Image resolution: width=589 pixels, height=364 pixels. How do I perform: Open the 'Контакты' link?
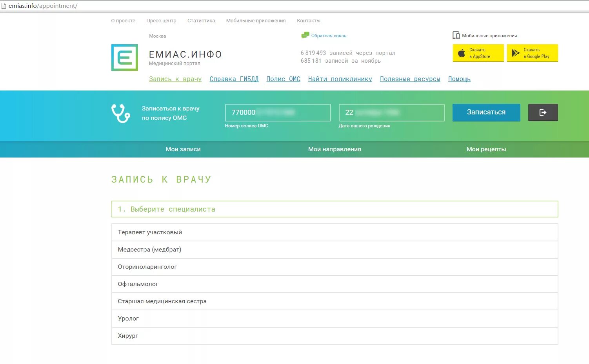pos(309,21)
